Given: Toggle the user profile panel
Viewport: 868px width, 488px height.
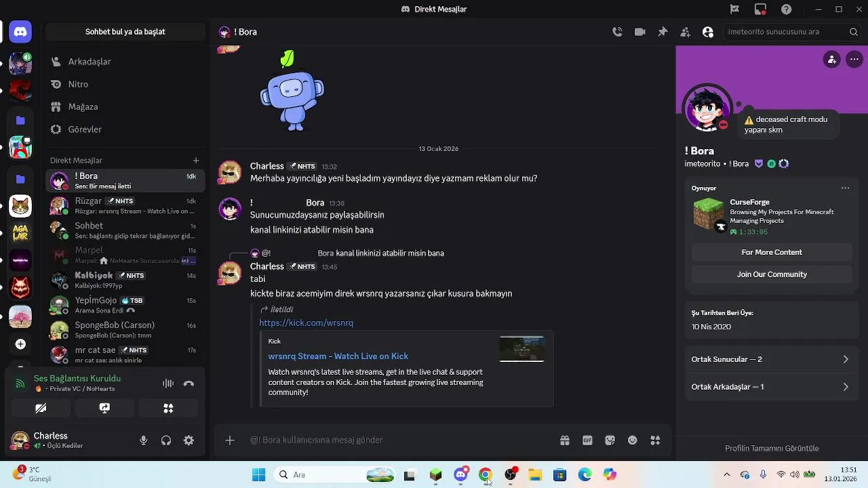Looking at the screenshot, I should 708,32.
